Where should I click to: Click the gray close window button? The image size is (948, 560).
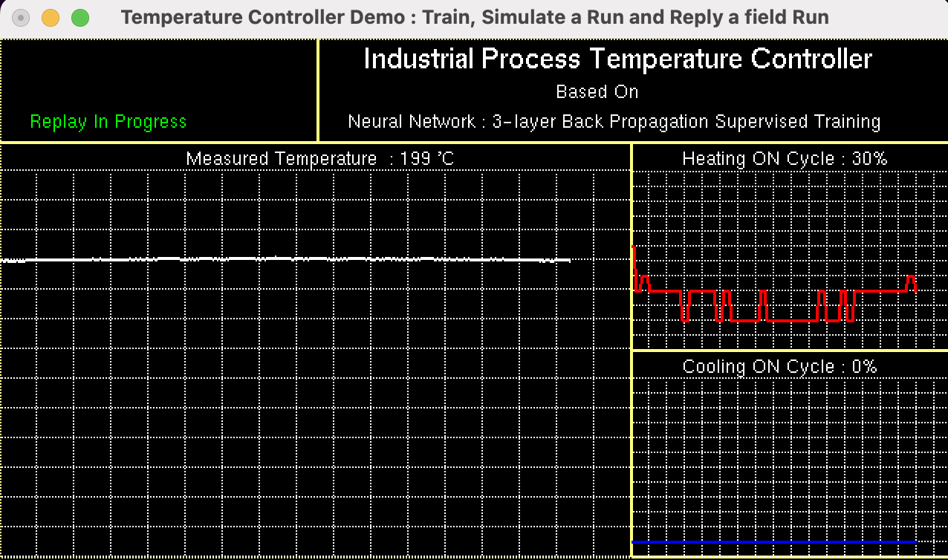(21, 18)
